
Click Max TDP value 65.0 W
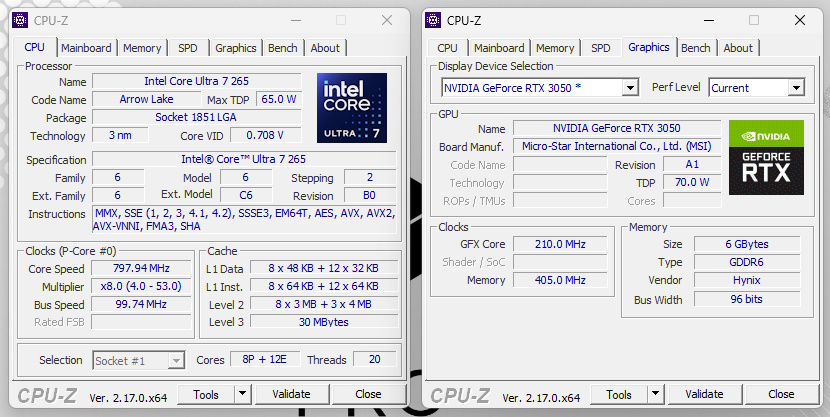coord(278,99)
